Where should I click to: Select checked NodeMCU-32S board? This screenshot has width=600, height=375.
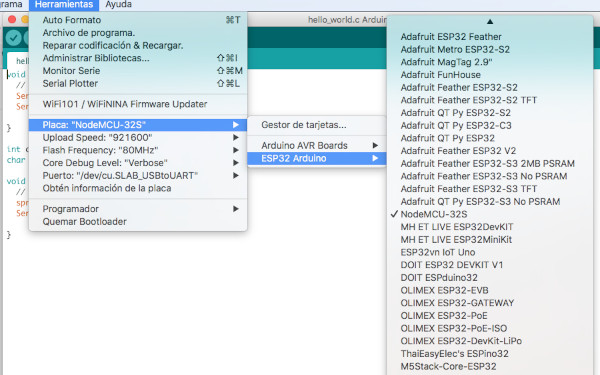490,214
